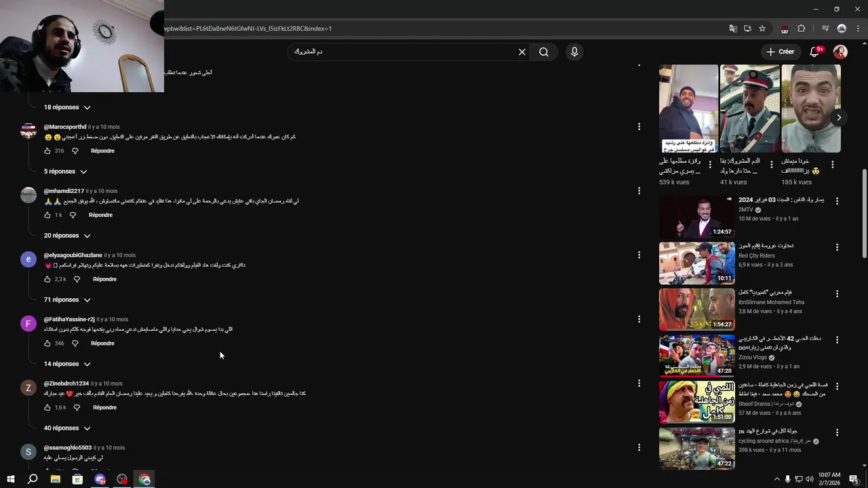Open options menu for @Zinebdrch1234 comment
The image size is (868, 488).
(639, 384)
